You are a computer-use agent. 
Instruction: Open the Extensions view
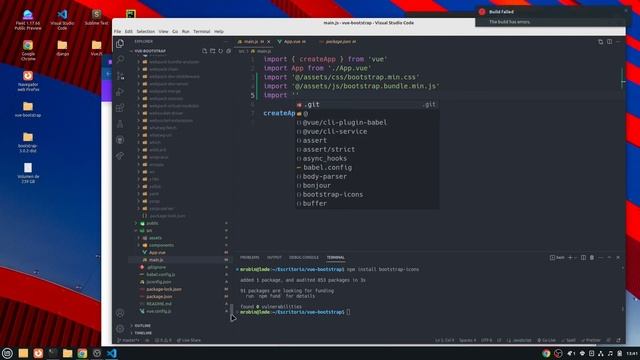pyautogui.click(x=120, y=108)
